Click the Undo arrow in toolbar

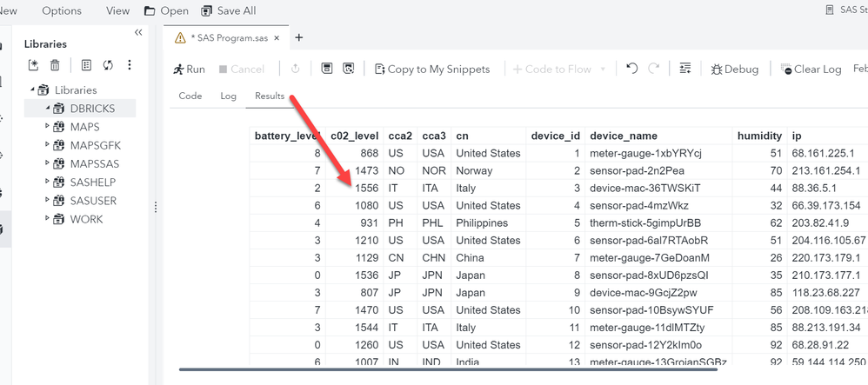click(x=632, y=69)
